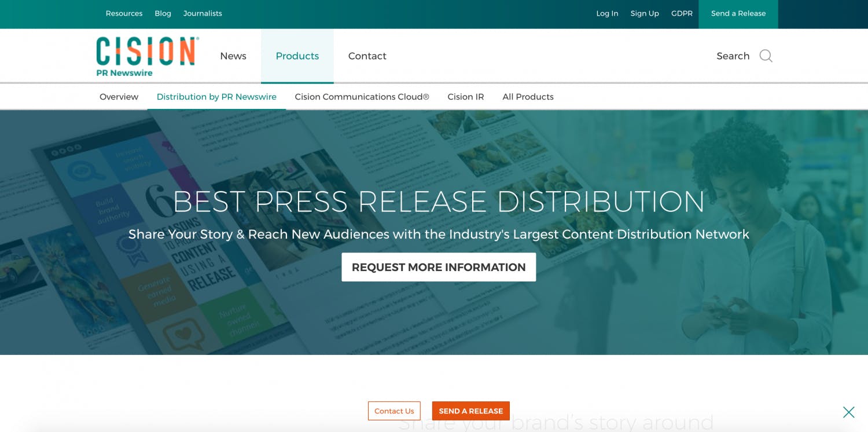Click the orange SEND A RELEASE button
This screenshot has height=432, width=868.
(x=471, y=411)
